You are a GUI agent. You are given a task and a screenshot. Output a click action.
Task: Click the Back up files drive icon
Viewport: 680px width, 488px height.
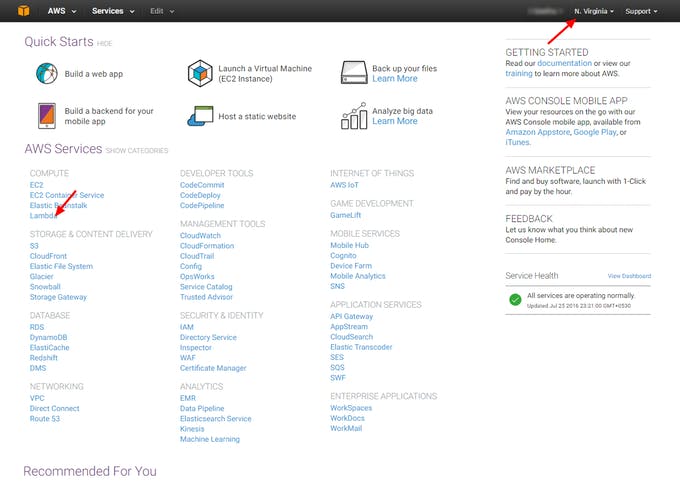tap(354, 72)
